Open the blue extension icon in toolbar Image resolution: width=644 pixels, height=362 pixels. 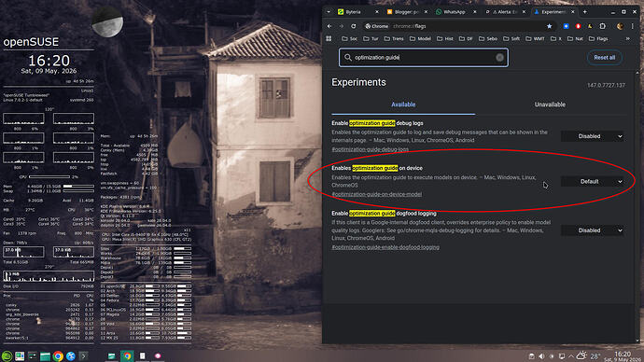pos(566,26)
